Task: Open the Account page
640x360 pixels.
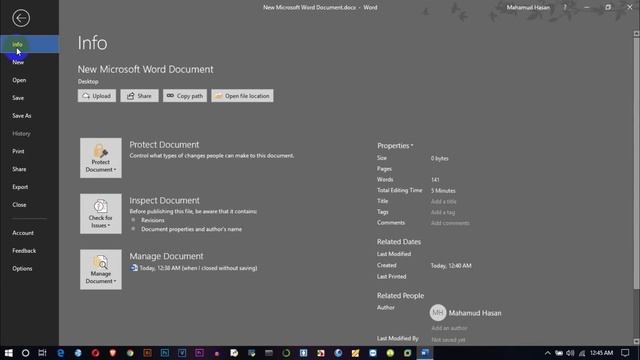Action: 29,233
